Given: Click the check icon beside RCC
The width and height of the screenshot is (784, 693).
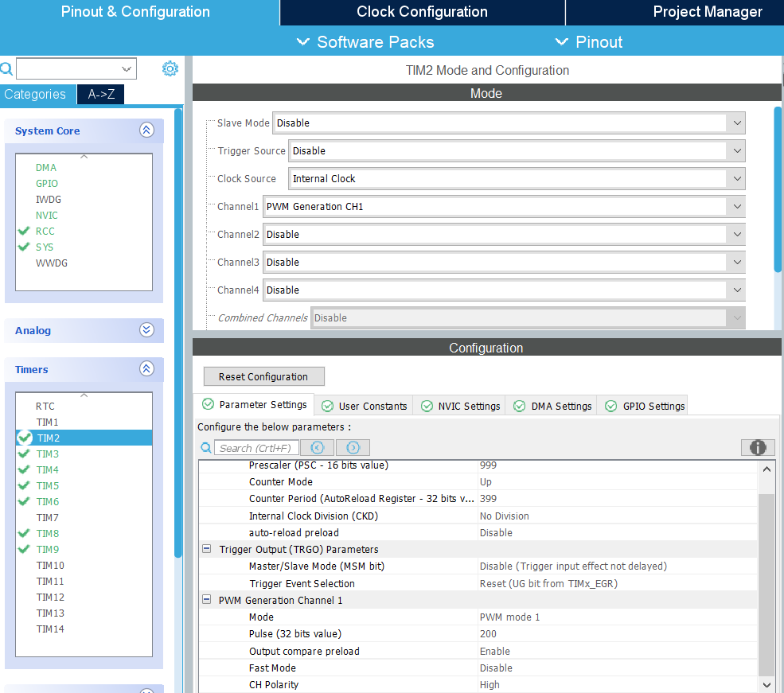Looking at the screenshot, I should 24,231.
